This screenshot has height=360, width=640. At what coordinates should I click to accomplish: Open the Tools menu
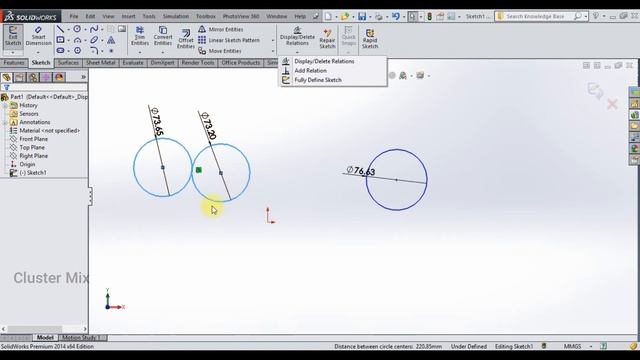149,16
